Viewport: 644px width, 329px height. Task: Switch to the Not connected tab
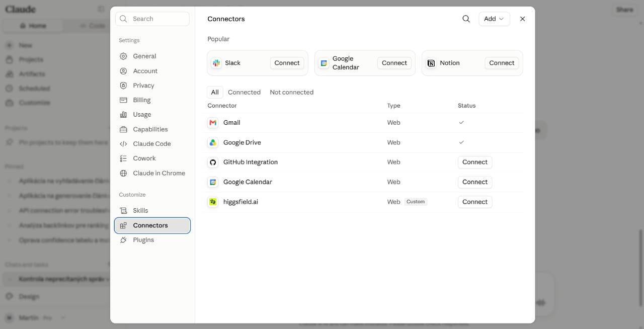pos(291,92)
